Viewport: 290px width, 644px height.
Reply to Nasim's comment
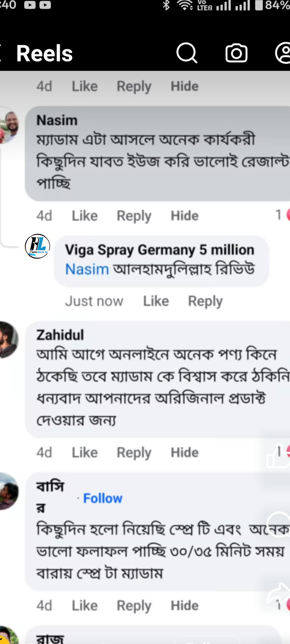[134, 216]
